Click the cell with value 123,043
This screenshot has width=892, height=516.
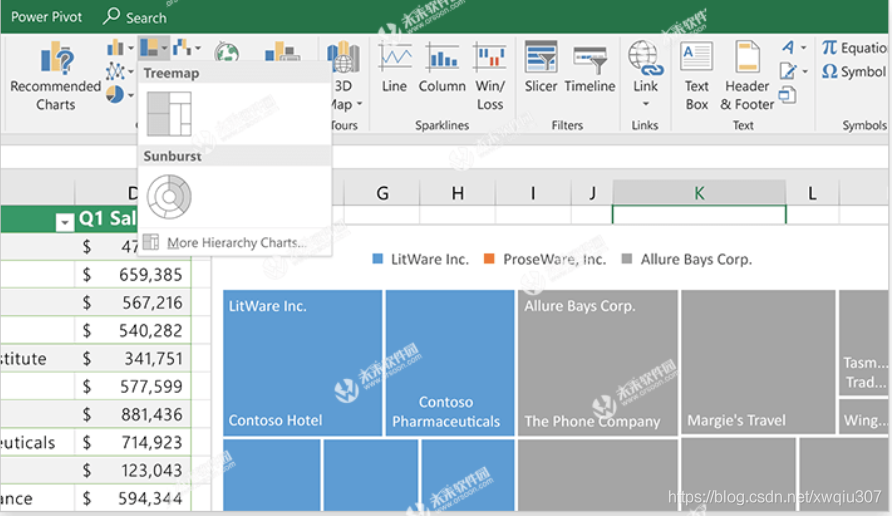pos(133,470)
